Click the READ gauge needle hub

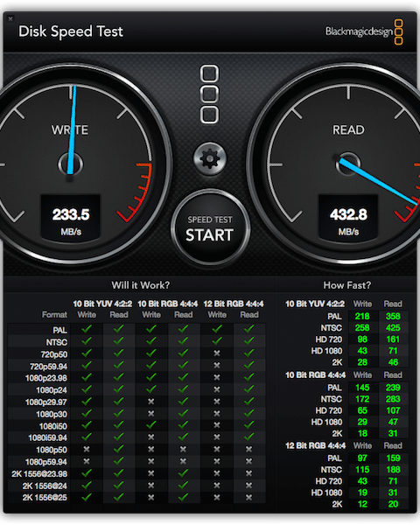point(348,164)
